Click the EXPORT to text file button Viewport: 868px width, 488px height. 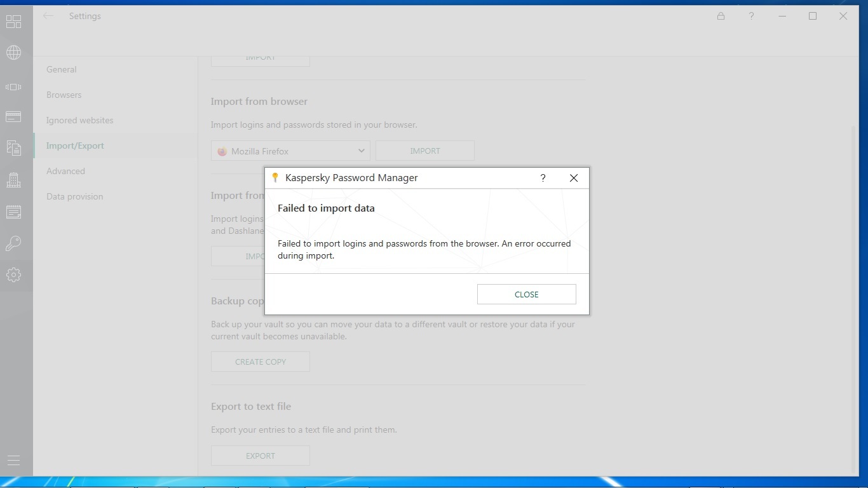pos(261,456)
